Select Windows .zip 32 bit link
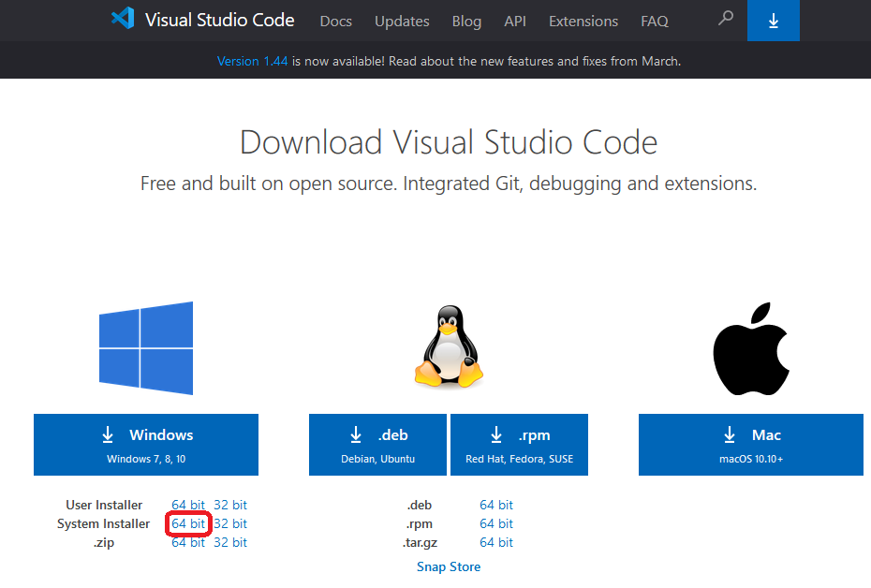 tap(230, 542)
